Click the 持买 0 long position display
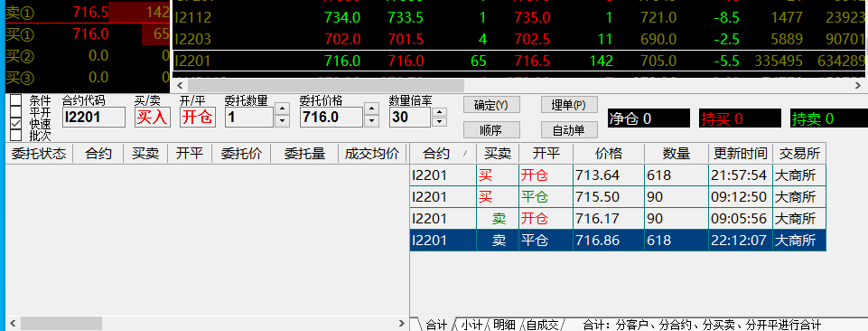The width and height of the screenshot is (868, 331). coord(740,118)
